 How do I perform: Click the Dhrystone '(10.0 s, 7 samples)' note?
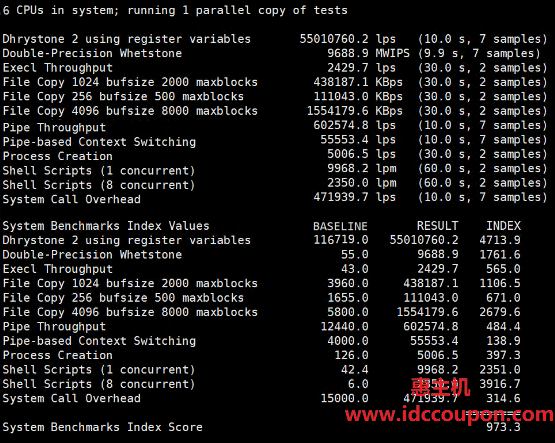point(482,39)
